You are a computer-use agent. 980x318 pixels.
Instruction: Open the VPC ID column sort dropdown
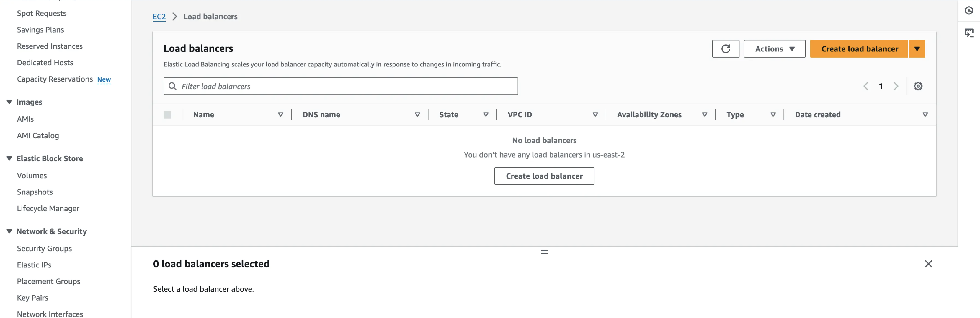[x=595, y=114]
